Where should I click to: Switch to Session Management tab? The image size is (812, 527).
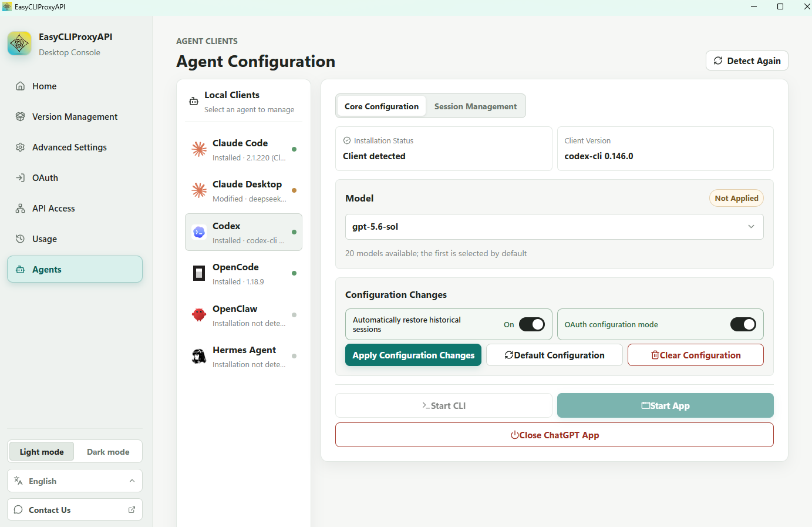click(x=476, y=106)
